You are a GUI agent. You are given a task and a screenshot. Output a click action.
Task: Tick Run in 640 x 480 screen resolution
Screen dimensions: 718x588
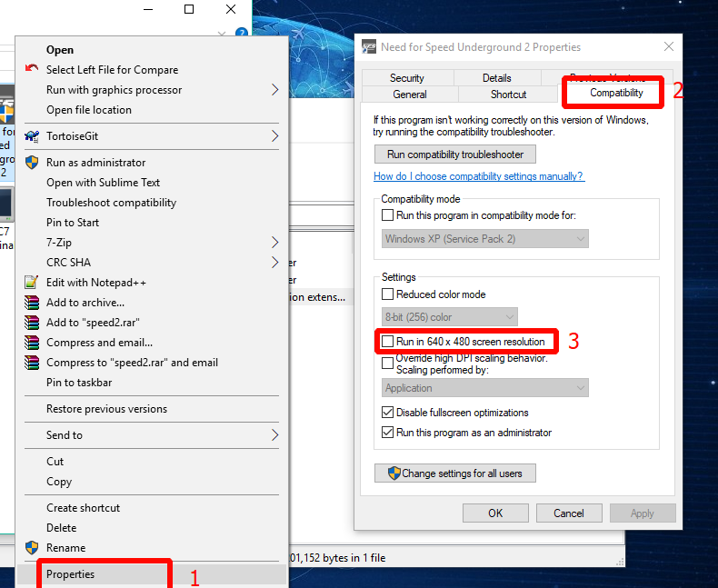pyautogui.click(x=387, y=341)
